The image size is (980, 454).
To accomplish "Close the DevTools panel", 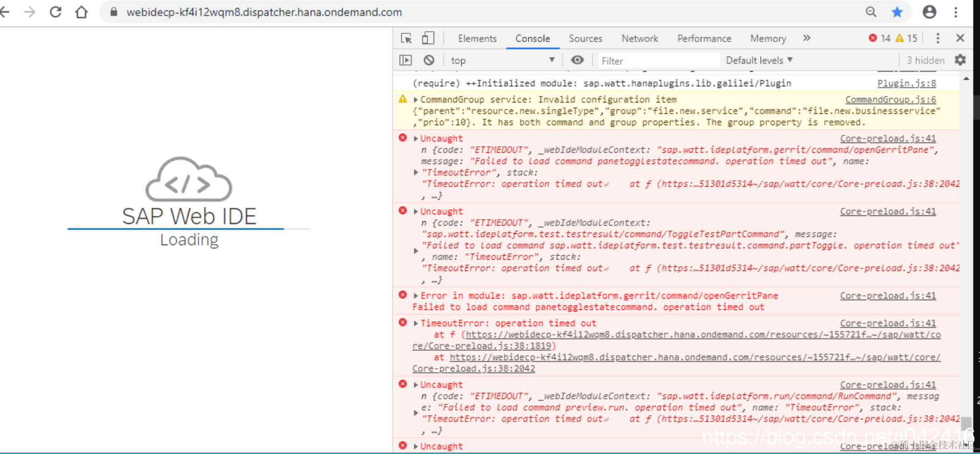I will 960,38.
